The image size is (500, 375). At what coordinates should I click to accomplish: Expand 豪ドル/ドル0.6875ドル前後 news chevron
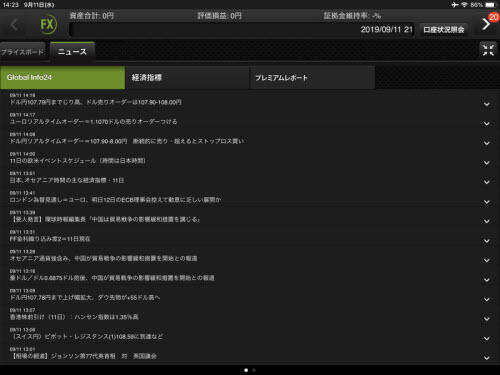point(487,280)
